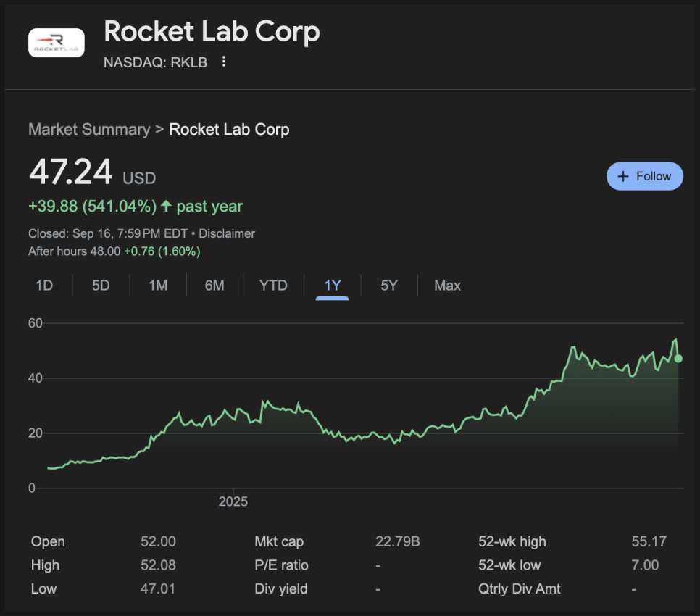Select the Max range tab

(447, 286)
